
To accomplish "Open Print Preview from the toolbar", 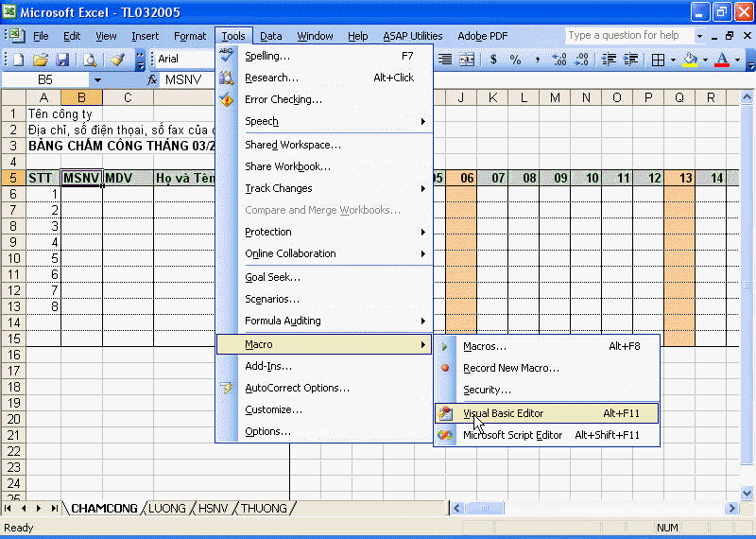I will 90,60.
